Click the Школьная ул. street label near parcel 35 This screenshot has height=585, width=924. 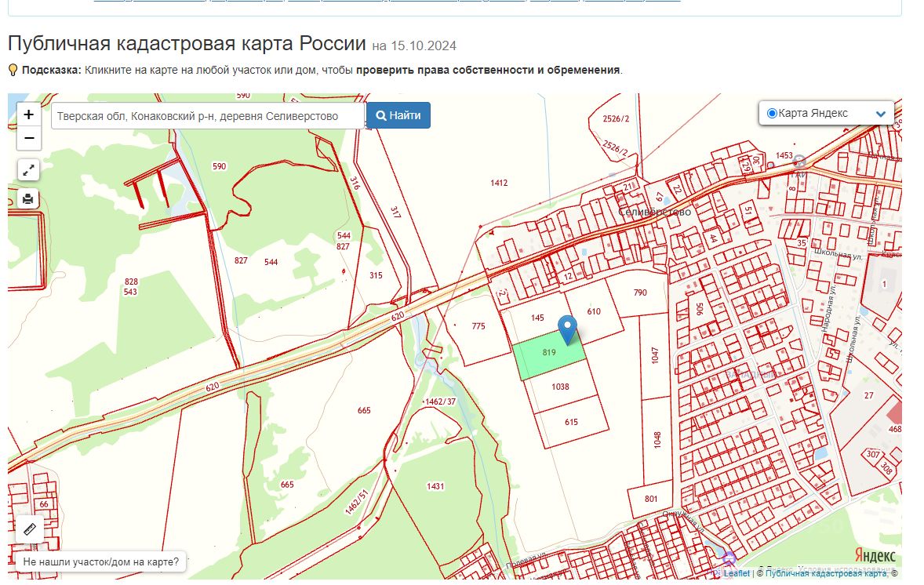(x=838, y=254)
